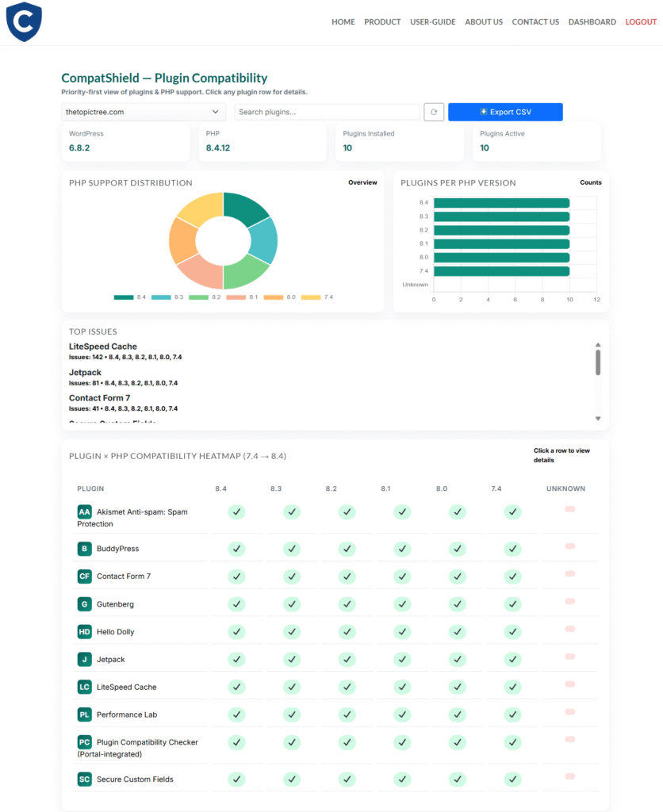Viewport: 663px width, 812px height.
Task: Click the HD badge for Hello Dolly
Action: (84, 632)
